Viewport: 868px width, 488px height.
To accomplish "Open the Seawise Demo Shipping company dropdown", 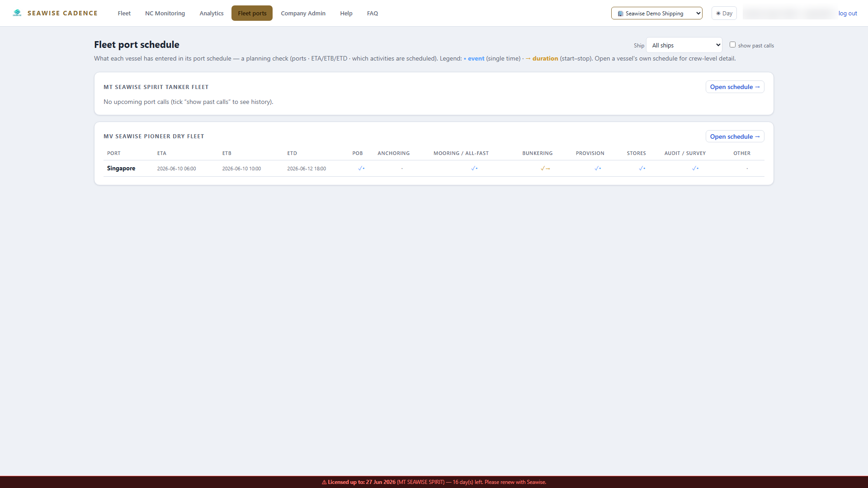I will tap(656, 13).
